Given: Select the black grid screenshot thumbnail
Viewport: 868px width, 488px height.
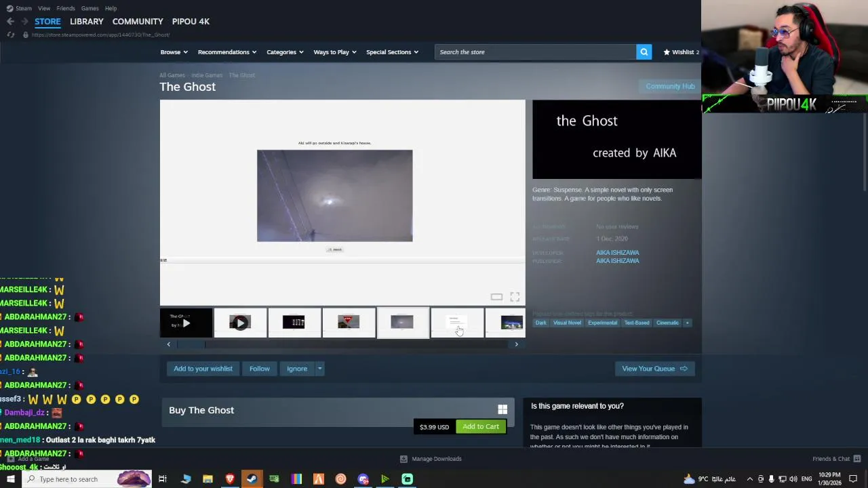Looking at the screenshot, I should tap(294, 323).
